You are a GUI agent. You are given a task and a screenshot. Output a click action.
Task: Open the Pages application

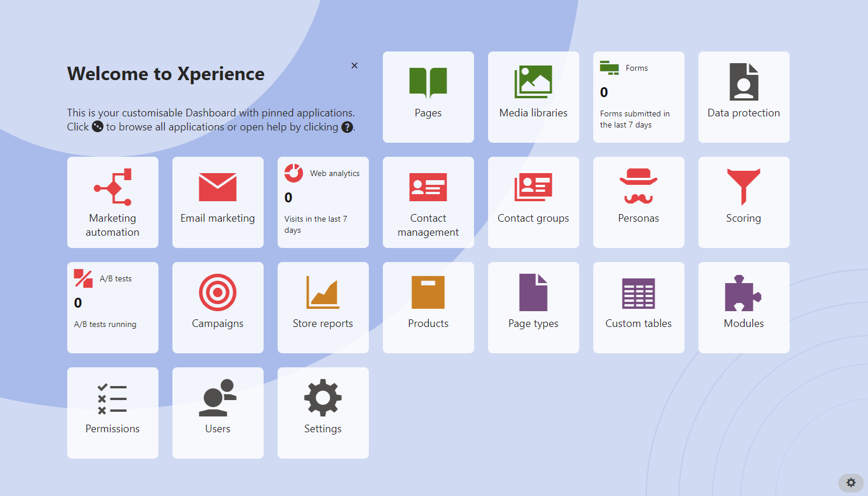428,97
